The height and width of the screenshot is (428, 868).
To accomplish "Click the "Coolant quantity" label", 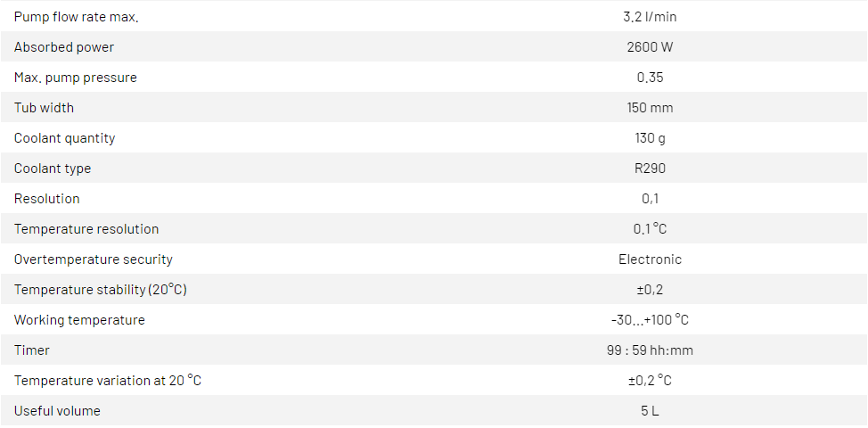I will click(64, 138).
